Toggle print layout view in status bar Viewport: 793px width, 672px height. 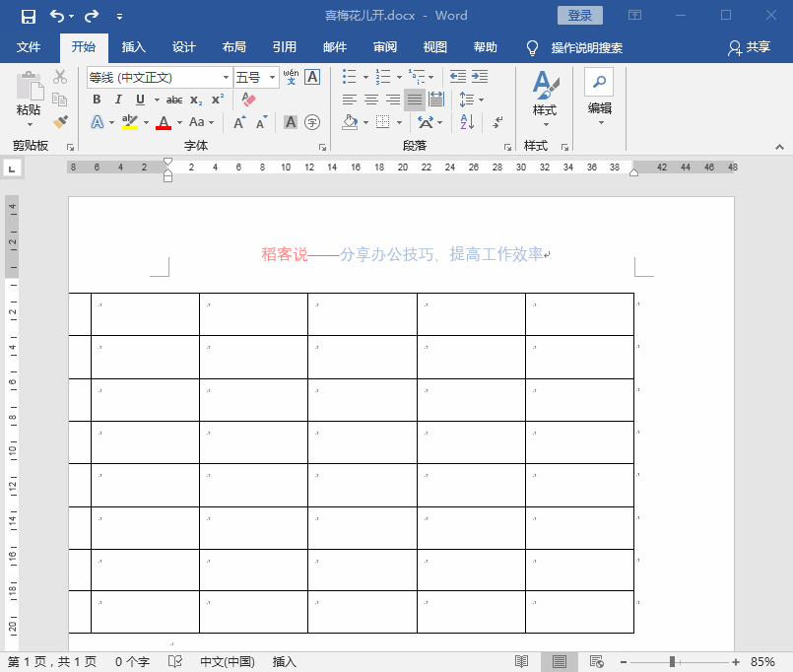pyautogui.click(x=560, y=661)
